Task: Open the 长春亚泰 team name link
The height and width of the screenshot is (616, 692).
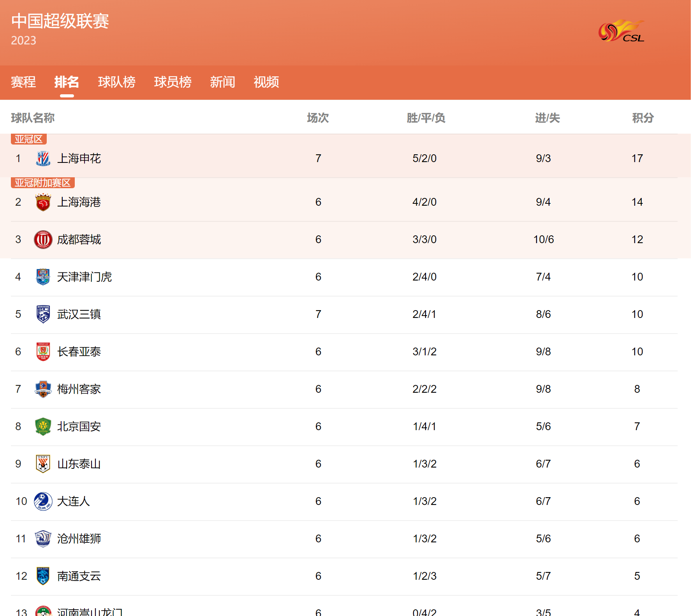Action: coord(79,352)
